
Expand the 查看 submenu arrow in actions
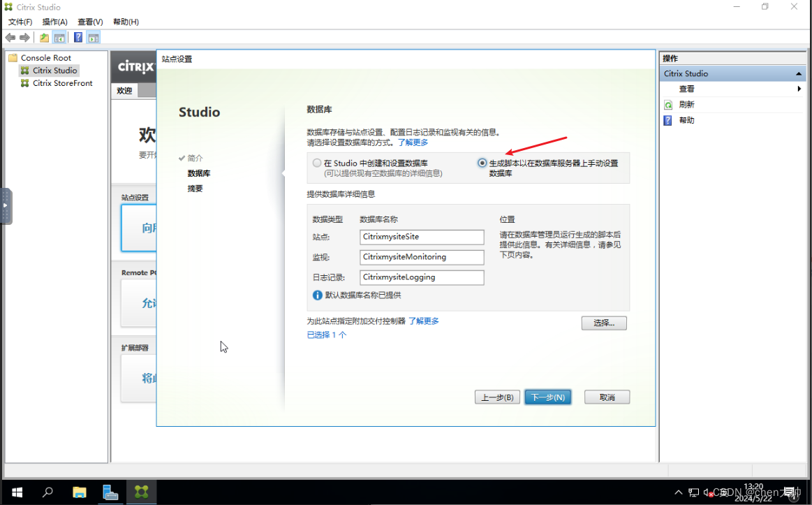[x=799, y=89]
